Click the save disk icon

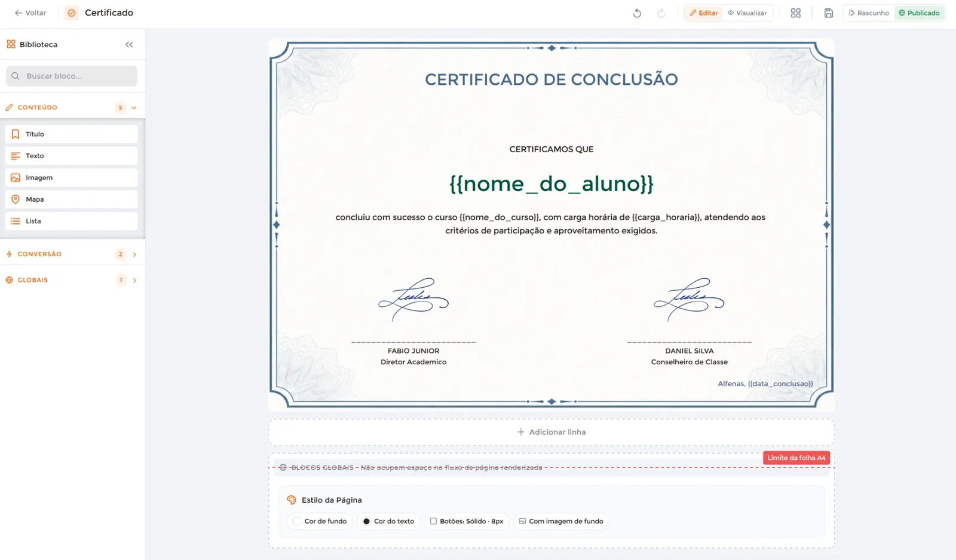coord(829,13)
